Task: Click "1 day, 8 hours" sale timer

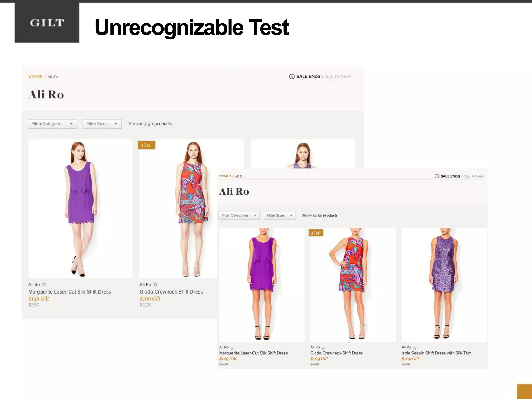Action: (473, 176)
